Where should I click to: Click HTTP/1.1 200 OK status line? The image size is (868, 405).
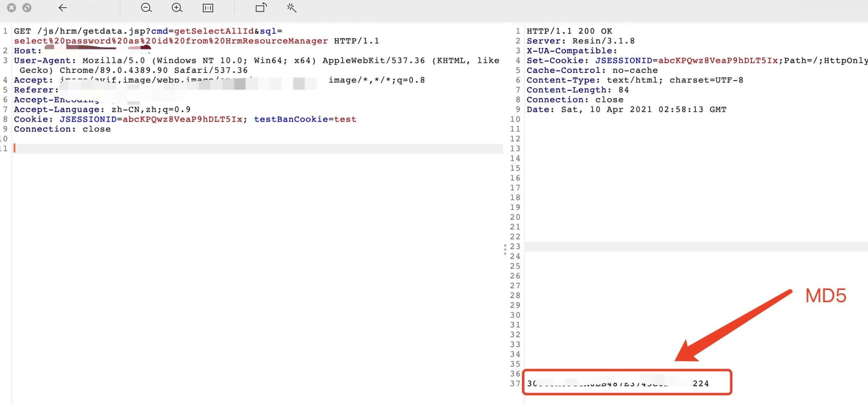(569, 31)
